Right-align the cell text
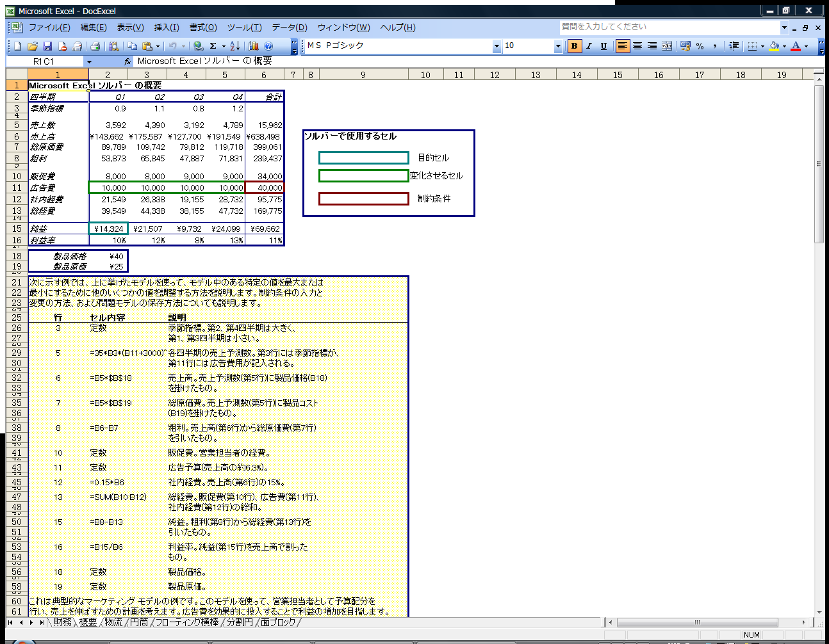The image size is (829, 644). [652, 46]
